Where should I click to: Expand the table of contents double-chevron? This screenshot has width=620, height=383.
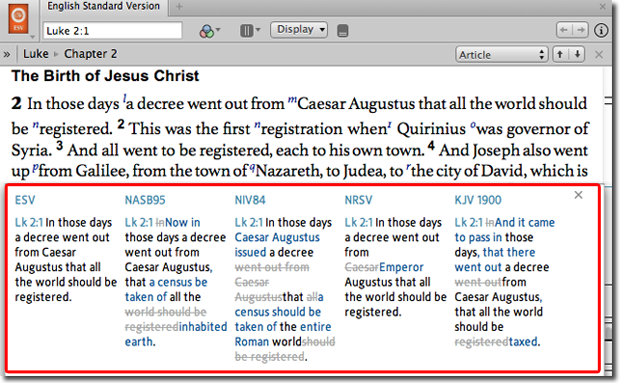7,54
